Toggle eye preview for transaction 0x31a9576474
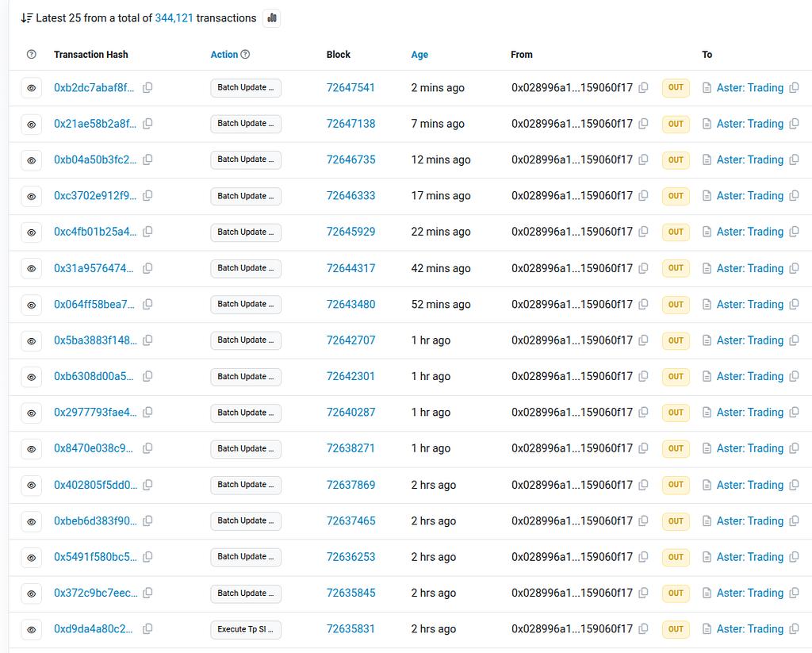The height and width of the screenshot is (653, 812). 32,269
